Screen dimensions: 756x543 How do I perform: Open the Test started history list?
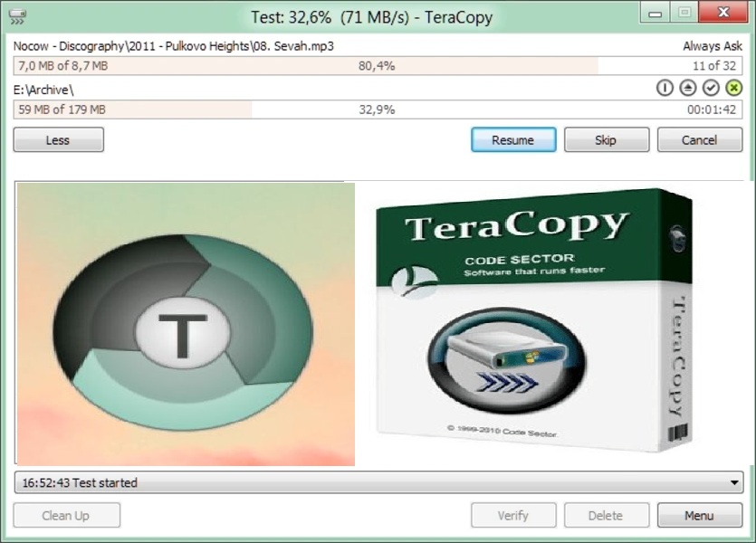(362, 482)
